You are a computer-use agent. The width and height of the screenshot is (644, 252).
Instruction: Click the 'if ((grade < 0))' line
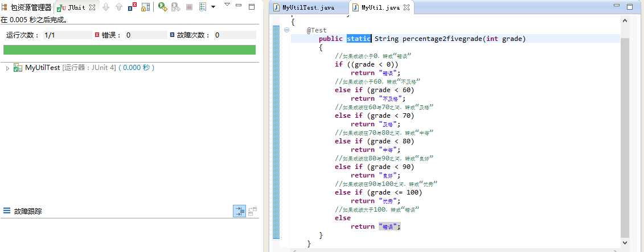(x=366, y=64)
